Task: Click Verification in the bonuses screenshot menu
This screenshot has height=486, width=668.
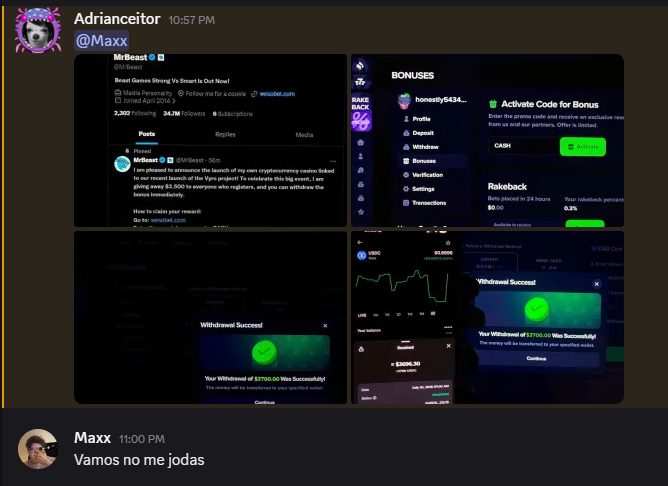Action: pyautogui.click(x=423, y=175)
